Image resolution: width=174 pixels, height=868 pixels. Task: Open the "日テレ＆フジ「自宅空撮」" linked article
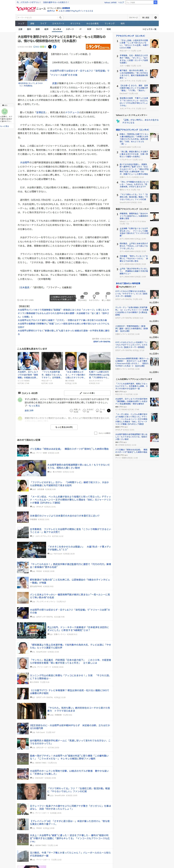pyautogui.click(x=79, y=73)
